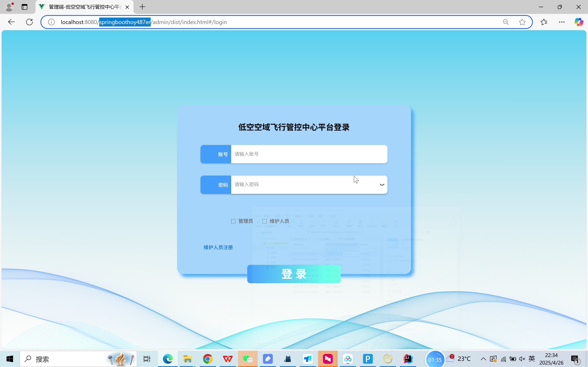Screen dimensions: 588x367
Task: Open IntelliJ IDEA from taskbar
Action: [408, 359]
